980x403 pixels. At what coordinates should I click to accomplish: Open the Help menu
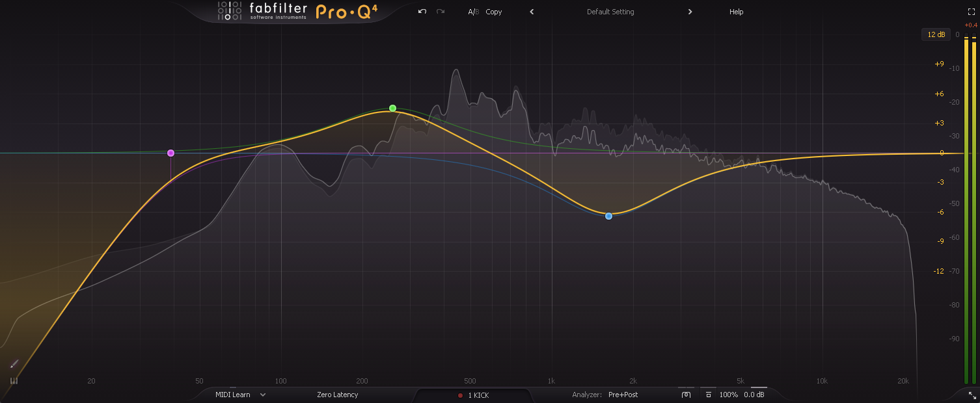coord(736,12)
